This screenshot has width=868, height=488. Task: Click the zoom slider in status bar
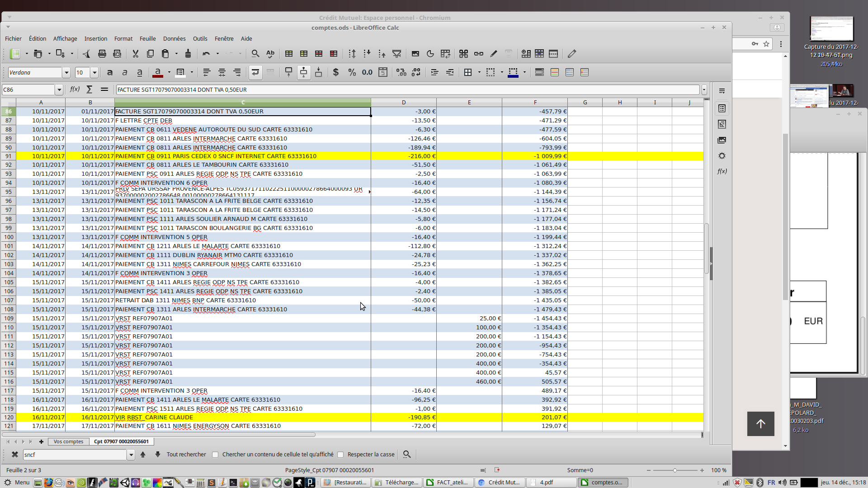[x=675, y=470]
